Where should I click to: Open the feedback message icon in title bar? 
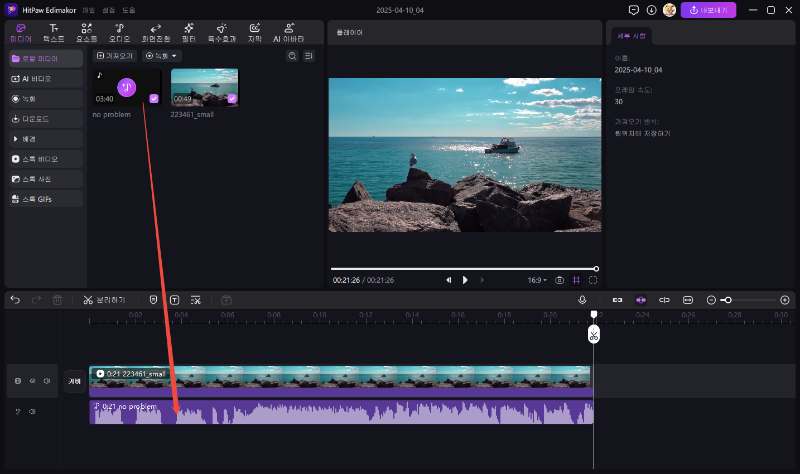(634, 10)
